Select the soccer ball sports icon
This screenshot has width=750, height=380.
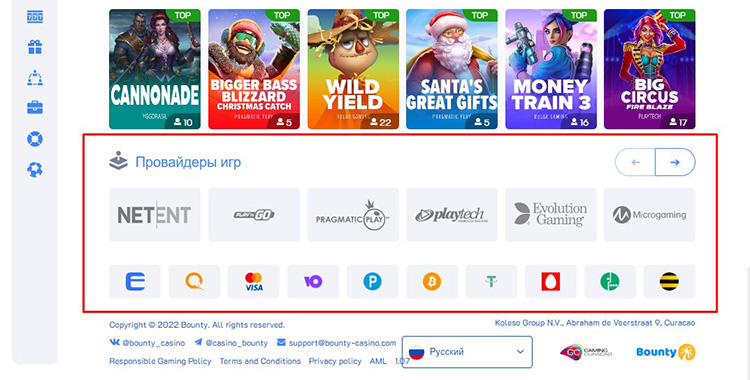click(x=34, y=169)
